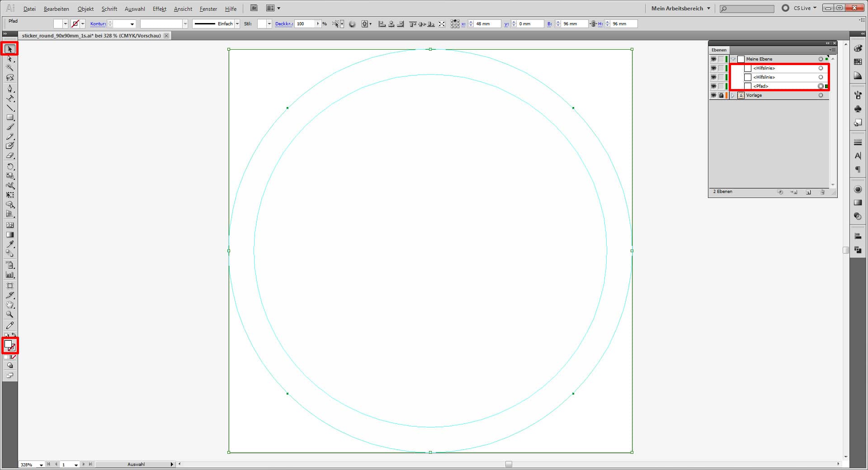Activate the Hand tool
The image size is (868, 470).
coord(10,305)
